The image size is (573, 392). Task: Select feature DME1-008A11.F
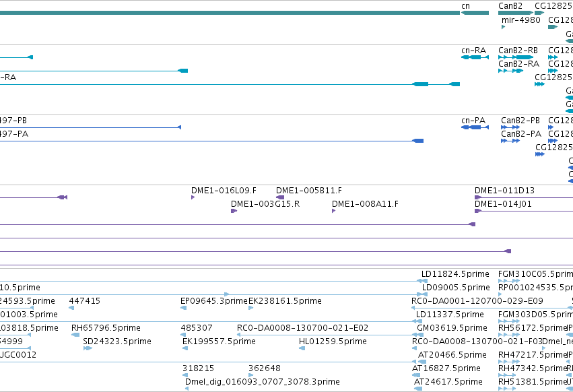click(x=365, y=204)
